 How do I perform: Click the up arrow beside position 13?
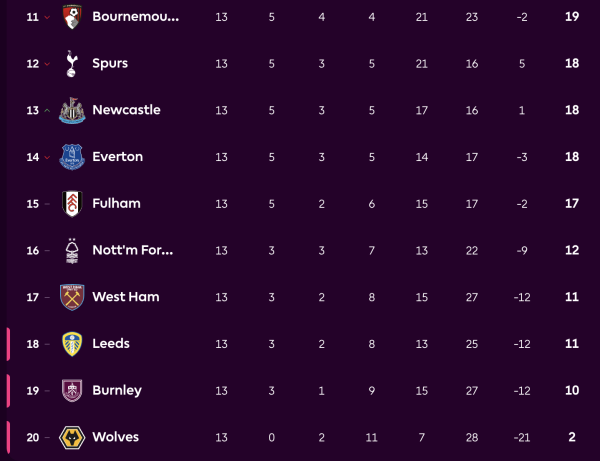tap(47, 110)
